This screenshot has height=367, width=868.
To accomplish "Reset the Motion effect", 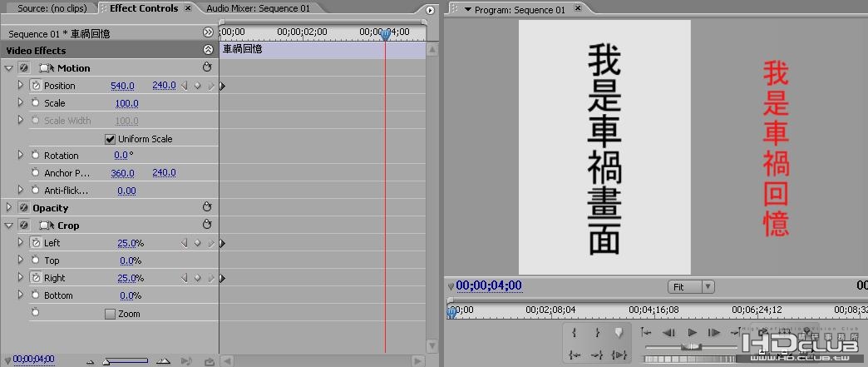I will (208, 67).
